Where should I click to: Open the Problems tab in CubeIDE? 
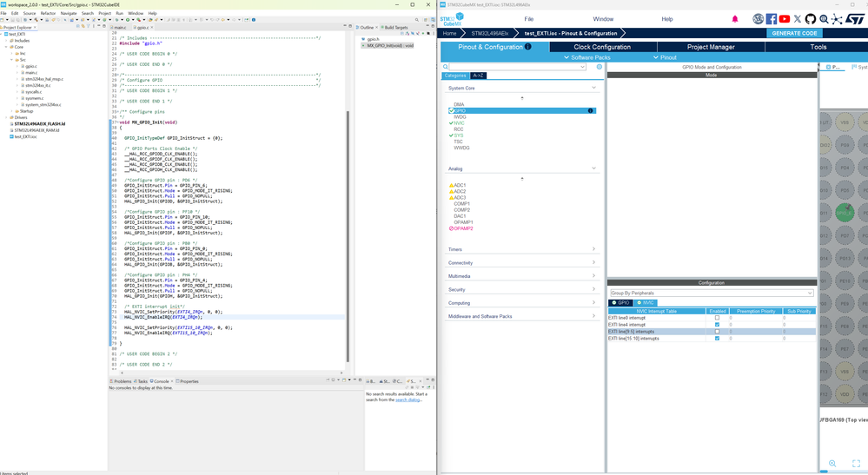point(121,381)
